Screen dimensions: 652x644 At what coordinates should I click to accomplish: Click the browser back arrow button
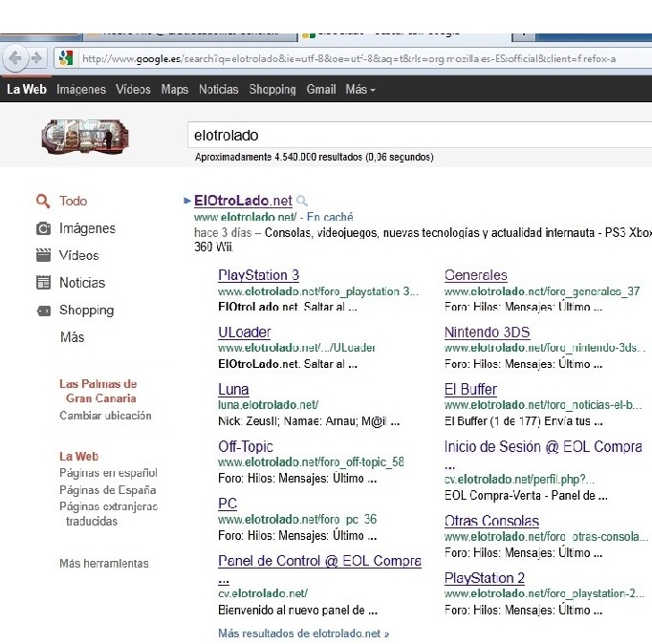coord(15,58)
